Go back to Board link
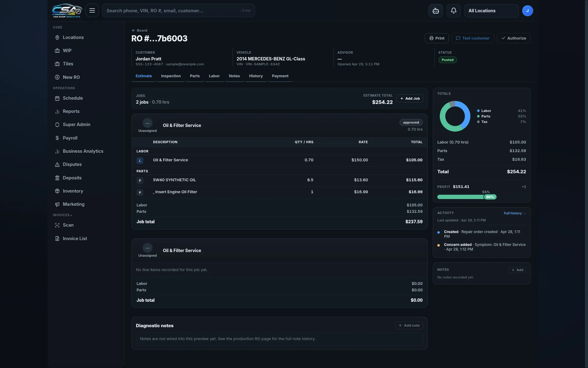The width and height of the screenshot is (588, 368). (x=140, y=30)
